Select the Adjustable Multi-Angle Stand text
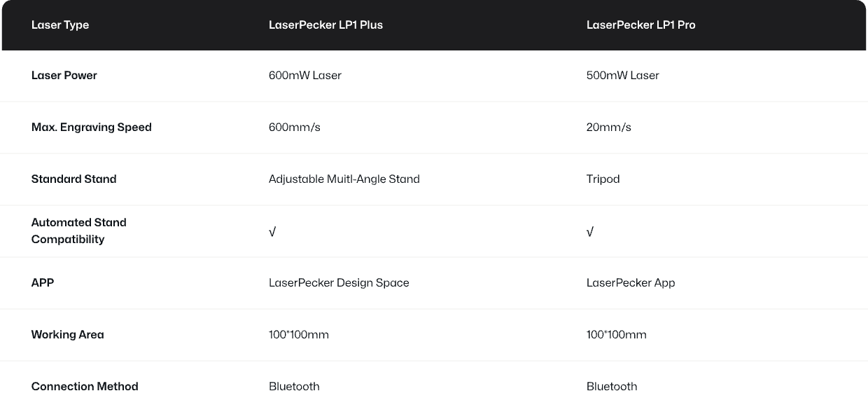The width and height of the screenshot is (868, 412). (x=344, y=179)
